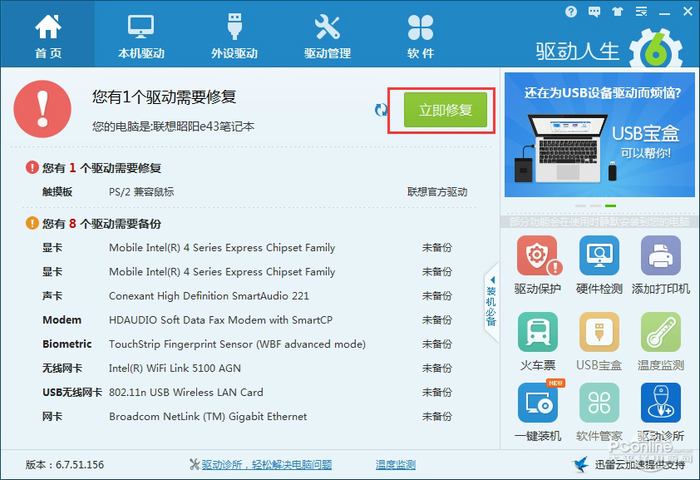Screen dimensions: 700x480
Task: Switch to 外设驱动 tab
Action: 234,36
